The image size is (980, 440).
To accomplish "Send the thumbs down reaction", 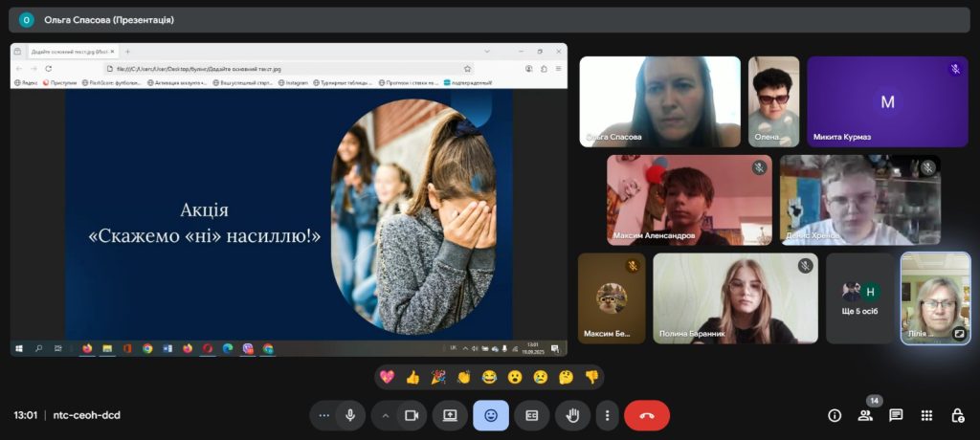I will [x=591, y=377].
